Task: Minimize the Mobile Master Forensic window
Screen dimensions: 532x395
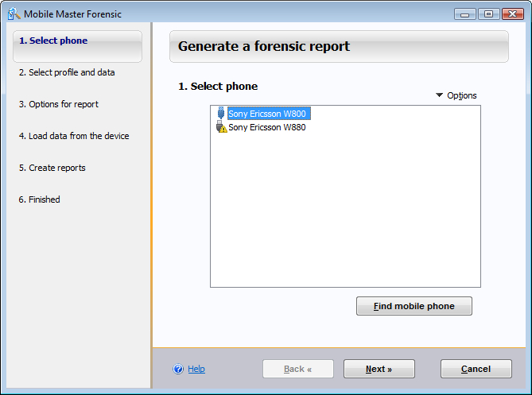Action: click(466, 14)
